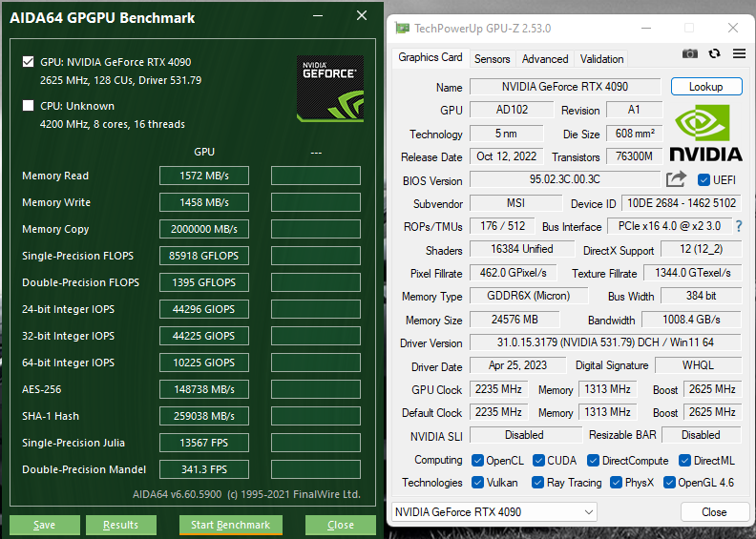The width and height of the screenshot is (756, 539).
Task: Toggle the DirectCompute checkbox
Action: (593, 461)
